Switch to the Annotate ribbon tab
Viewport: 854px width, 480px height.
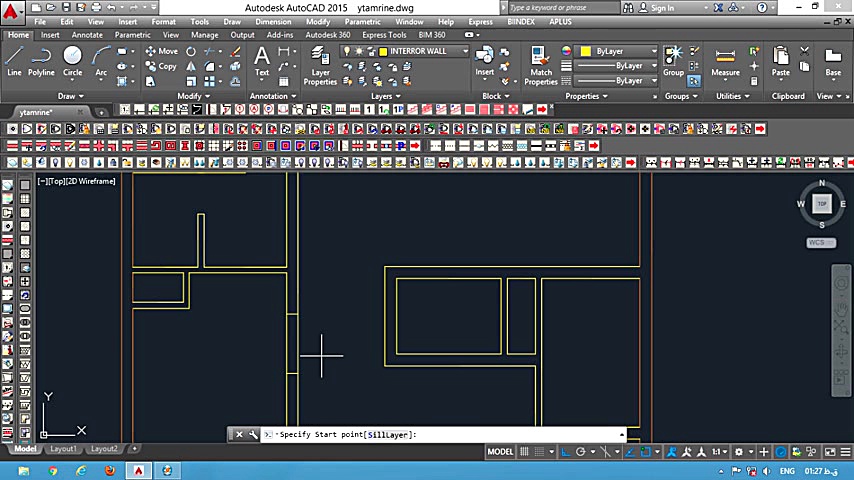coord(87,35)
